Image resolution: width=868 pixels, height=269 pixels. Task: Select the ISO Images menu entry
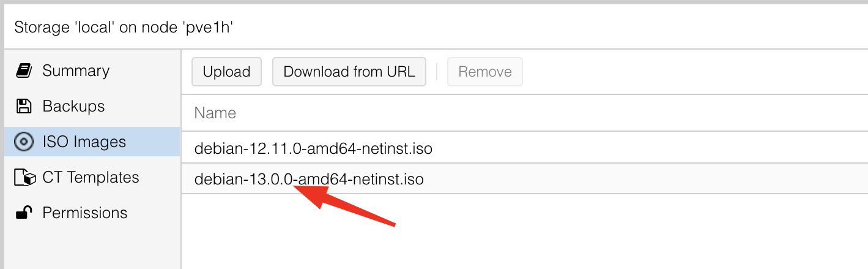coord(84,142)
